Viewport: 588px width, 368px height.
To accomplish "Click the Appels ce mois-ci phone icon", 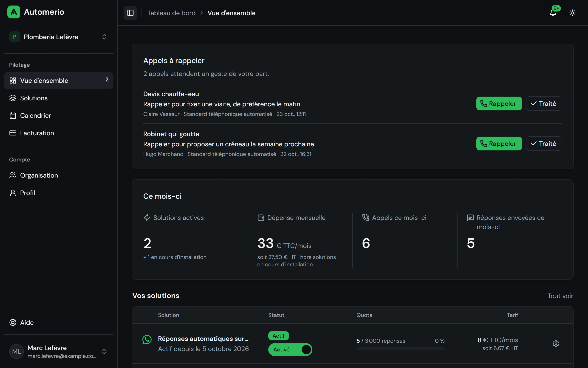I will (365, 218).
